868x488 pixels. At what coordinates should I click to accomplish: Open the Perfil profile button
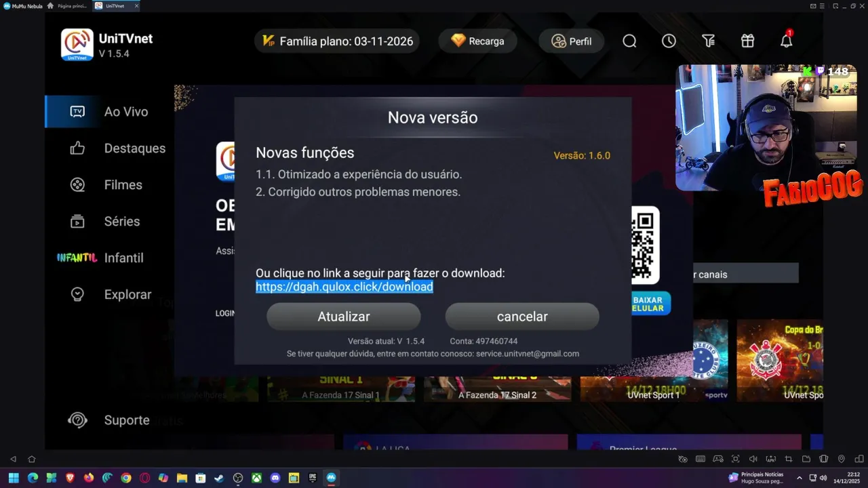click(571, 41)
